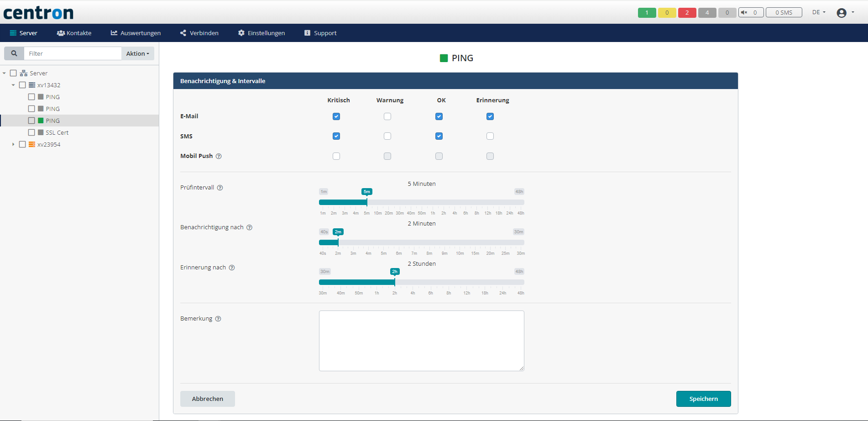Disable SMS notifications for Kritisch
The height and width of the screenshot is (421, 868).
[336, 136]
